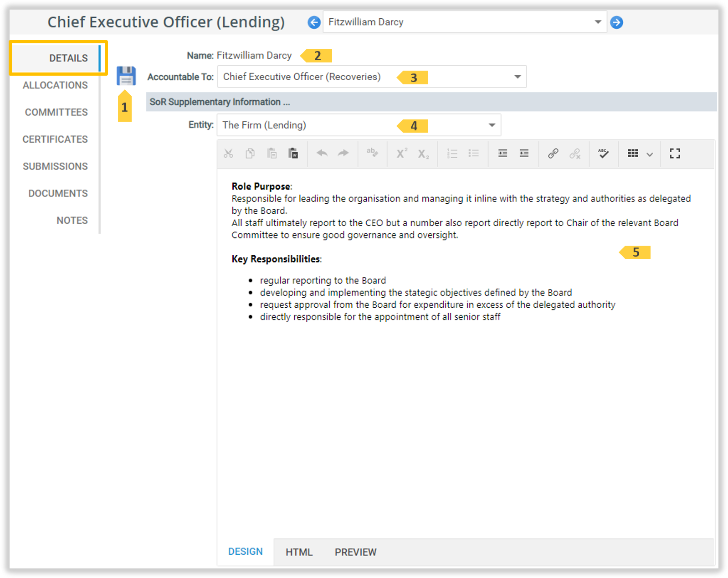Click the blue save disk icon
728x578 pixels.
[126, 76]
